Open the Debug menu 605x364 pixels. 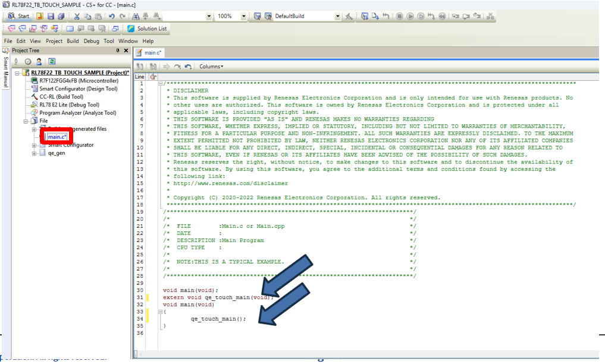click(x=91, y=41)
